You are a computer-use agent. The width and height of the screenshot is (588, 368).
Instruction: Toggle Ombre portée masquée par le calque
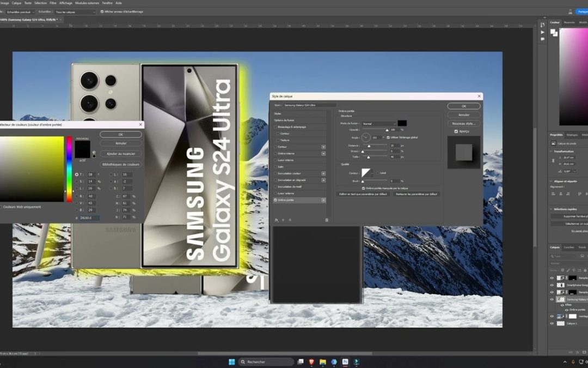tap(363, 188)
